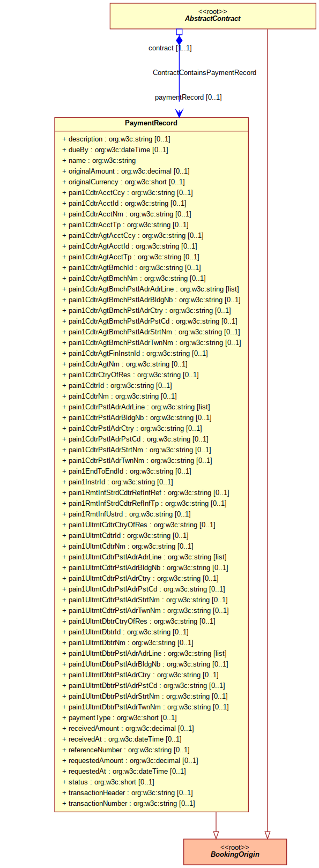Select the ContractContainsPaymentRecord association label

[x=204, y=73]
